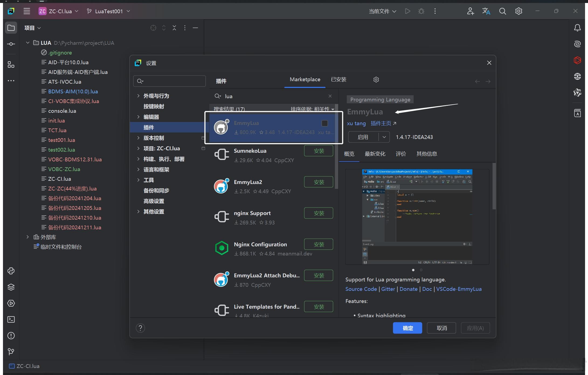Image resolution: width=588 pixels, height=375 pixels.
Task: Open the 最新变化 tab
Action: coord(375,154)
